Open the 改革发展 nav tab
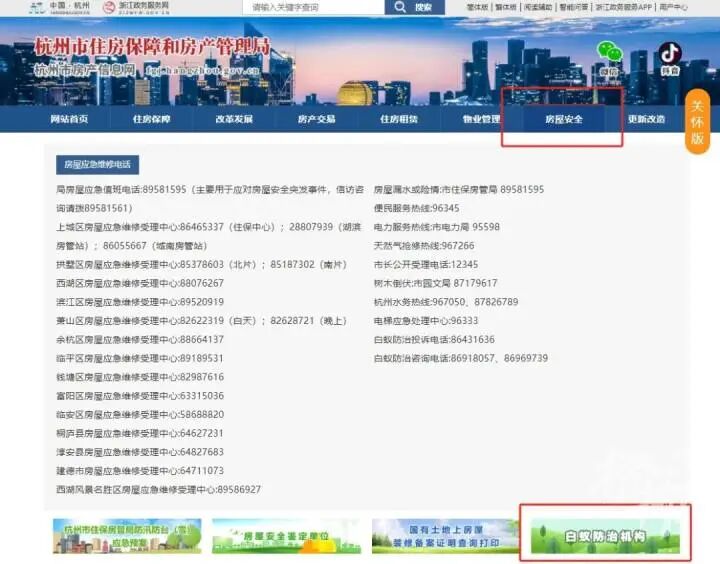Image resolution: width=720 pixels, height=564 pixels. point(234,119)
